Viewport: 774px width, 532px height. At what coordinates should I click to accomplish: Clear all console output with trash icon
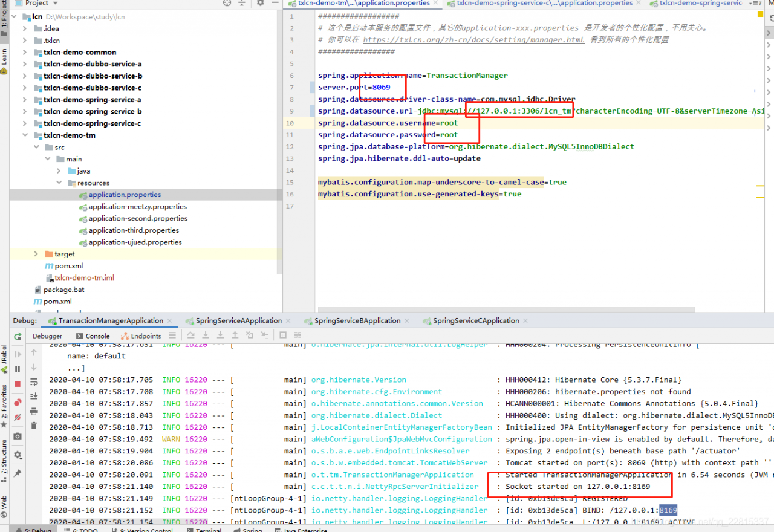click(x=34, y=425)
